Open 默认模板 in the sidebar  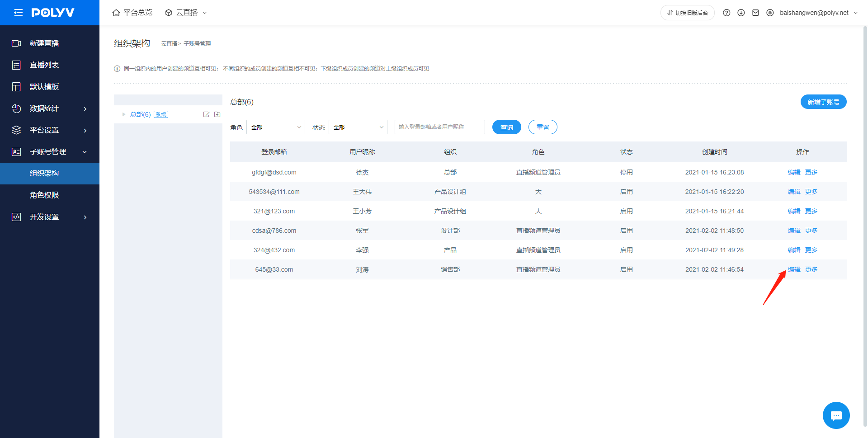[x=50, y=87]
